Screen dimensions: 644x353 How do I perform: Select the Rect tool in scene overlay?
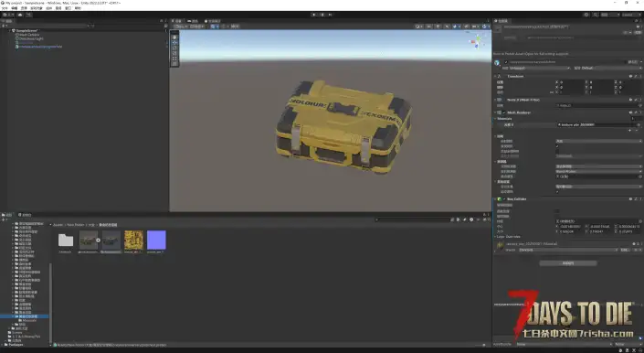pos(174,59)
